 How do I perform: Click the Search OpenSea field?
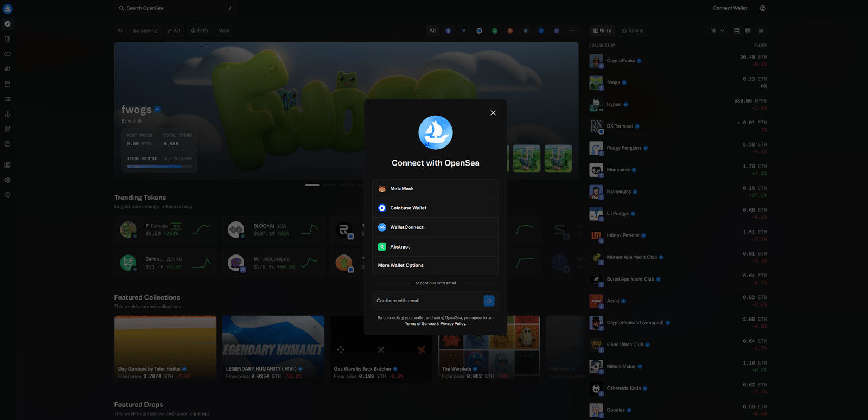(x=175, y=8)
